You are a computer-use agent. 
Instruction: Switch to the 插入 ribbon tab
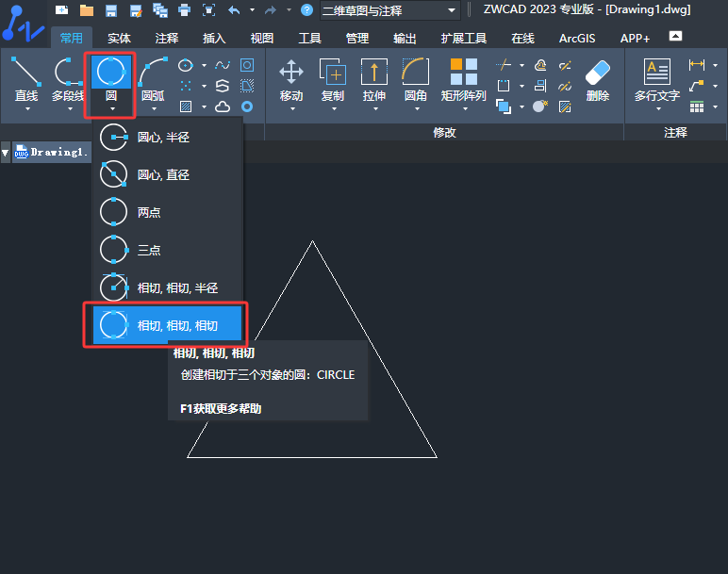[214, 38]
